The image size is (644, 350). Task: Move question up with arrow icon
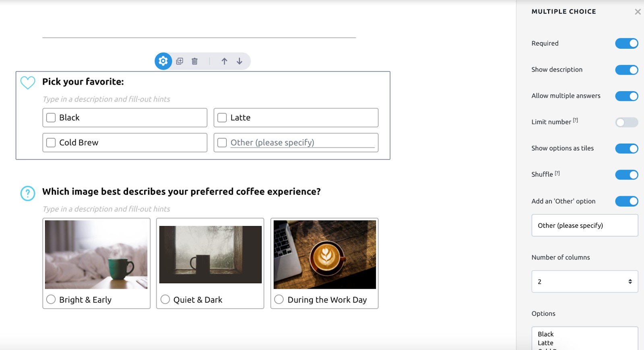224,61
